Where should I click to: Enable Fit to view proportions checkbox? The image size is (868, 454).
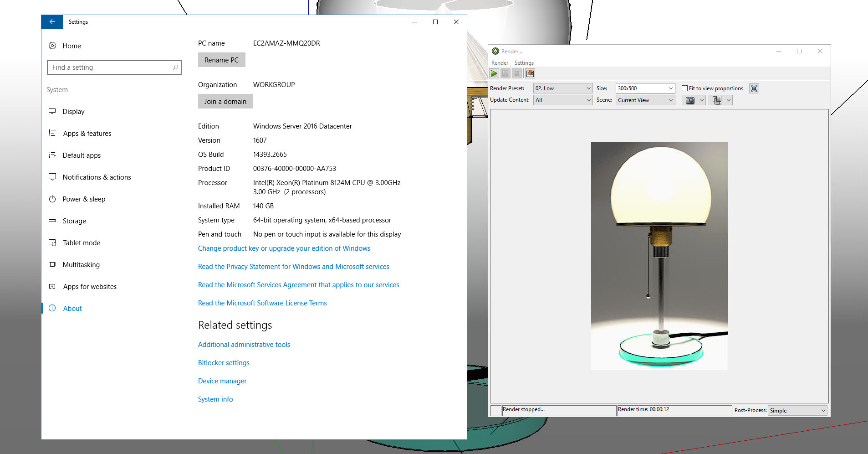(x=684, y=88)
